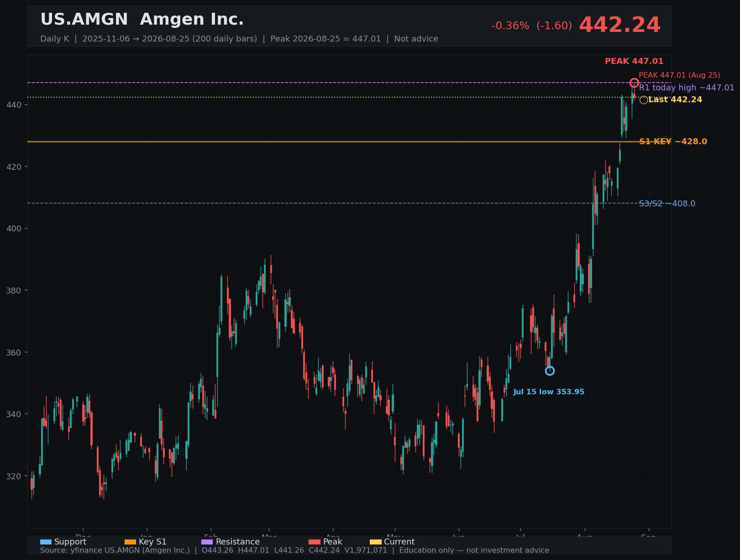Click the R1 today high ~447.01 label
Screen dimensions: 740x560
(x=687, y=88)
